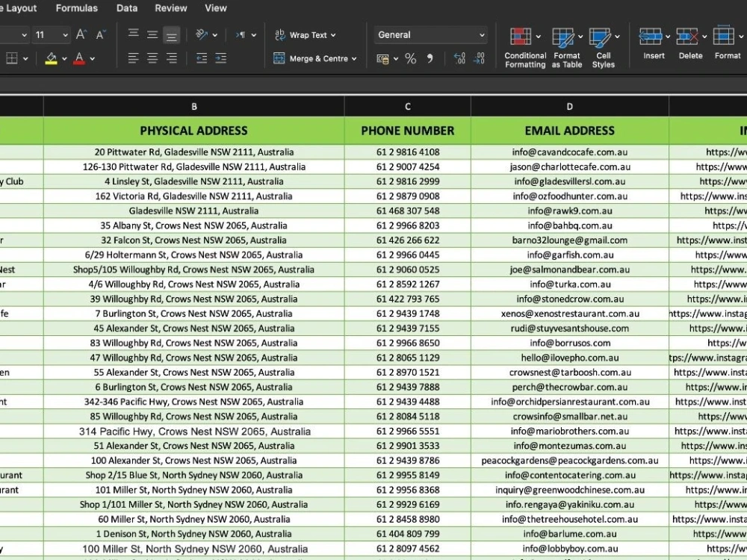Increase font size with larger A icon
Image resolution: width=747 pixels, height=560 pixels.
point(81,35)
